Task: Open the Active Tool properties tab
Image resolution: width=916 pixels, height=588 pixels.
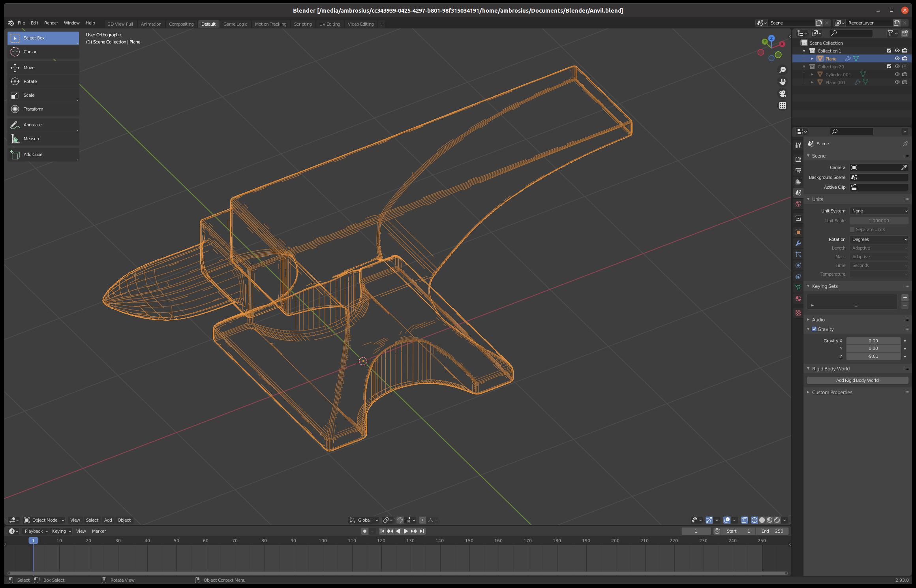Action: pyautogui.click(x=798, y=145)
